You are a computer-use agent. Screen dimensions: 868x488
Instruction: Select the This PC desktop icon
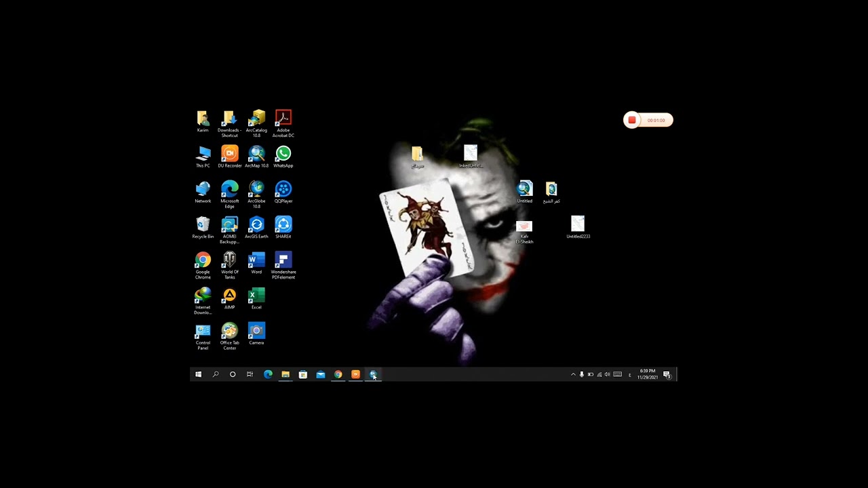tap(203, 157)
